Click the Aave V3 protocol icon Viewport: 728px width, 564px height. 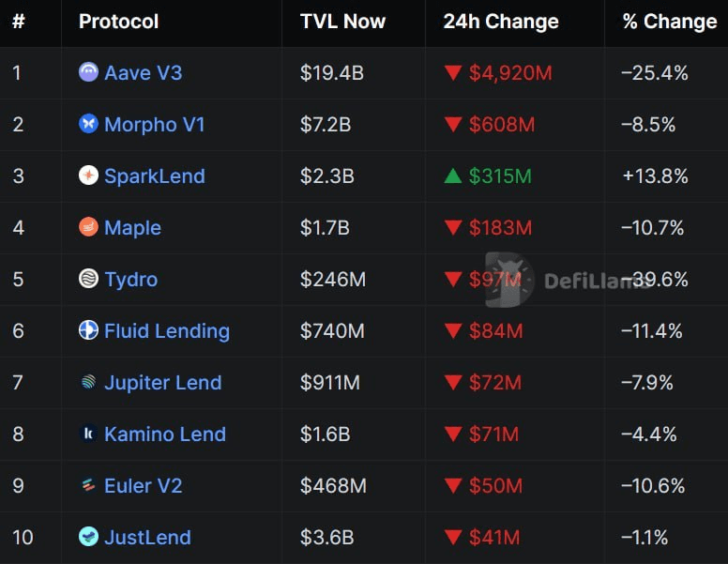[x=88, y=72]
